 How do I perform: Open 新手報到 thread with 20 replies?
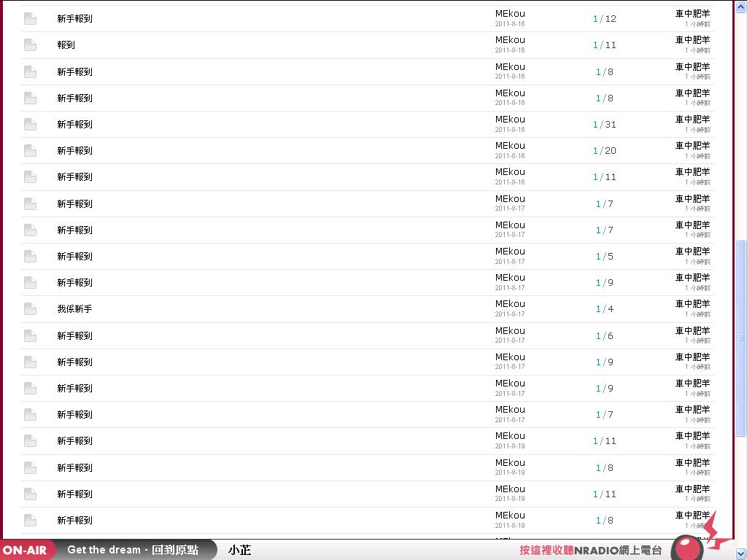[x=74, y=150]
